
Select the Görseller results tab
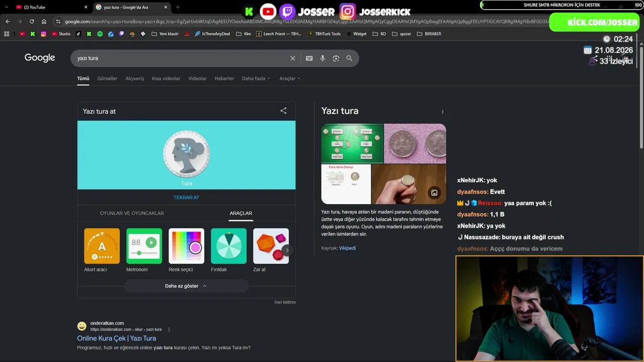[107, 78]
